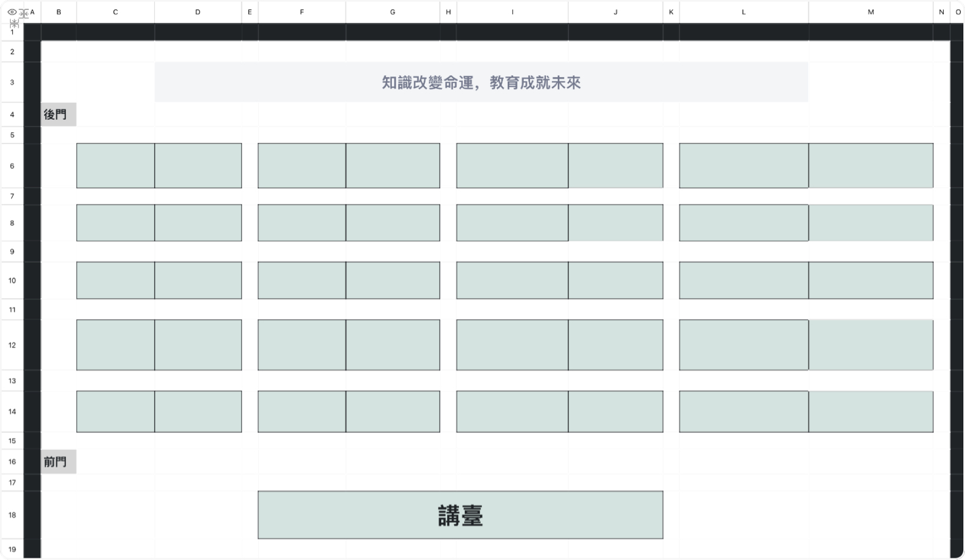The width and height of the screenshot is (965, 560).
Task: Select column O header
Action: pos(957,12)
